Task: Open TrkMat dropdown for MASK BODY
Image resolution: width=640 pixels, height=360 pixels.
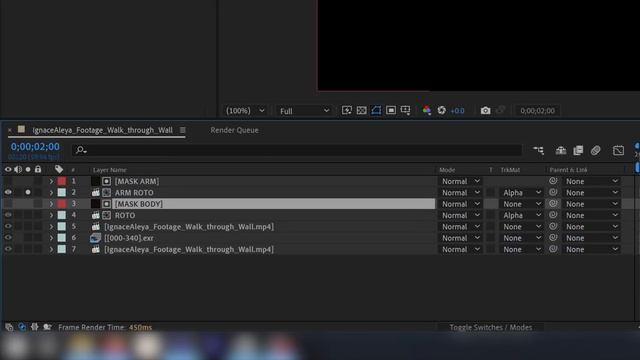Action: pos(522,204)
